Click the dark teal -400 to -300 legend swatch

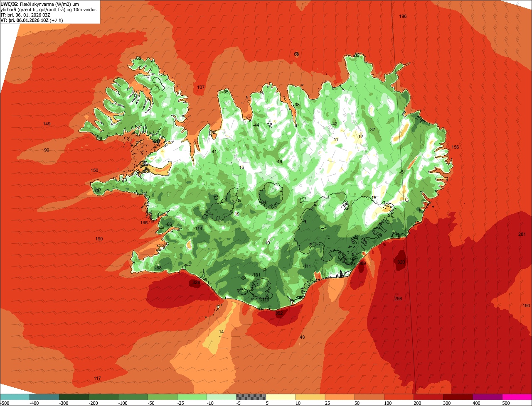tap(44, 397)
